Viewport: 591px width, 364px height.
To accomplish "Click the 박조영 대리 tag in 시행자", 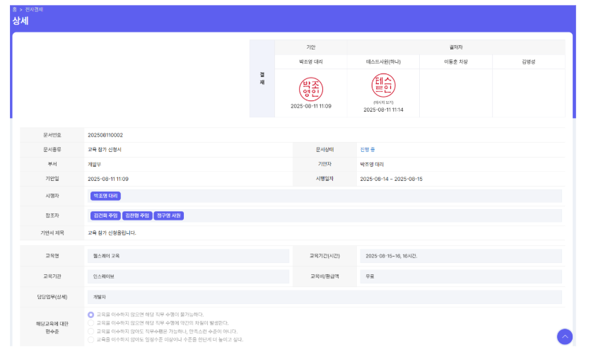I will click(x=105, y=196).
